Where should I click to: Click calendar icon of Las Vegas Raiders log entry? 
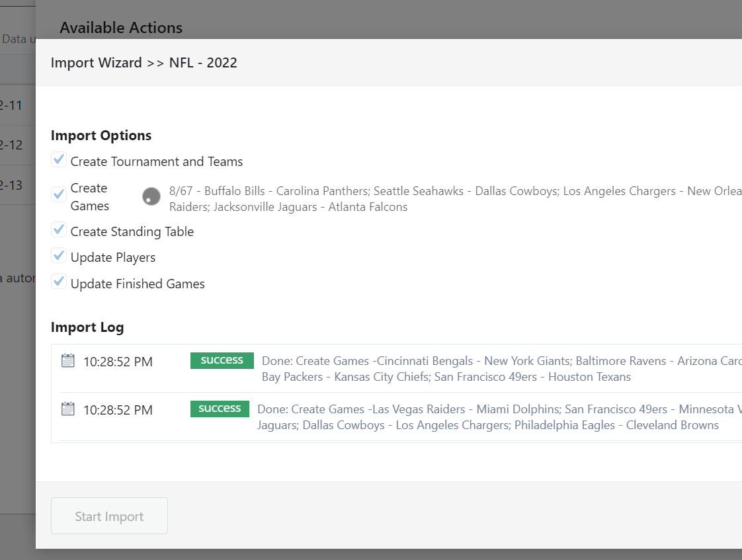(68, 409)
